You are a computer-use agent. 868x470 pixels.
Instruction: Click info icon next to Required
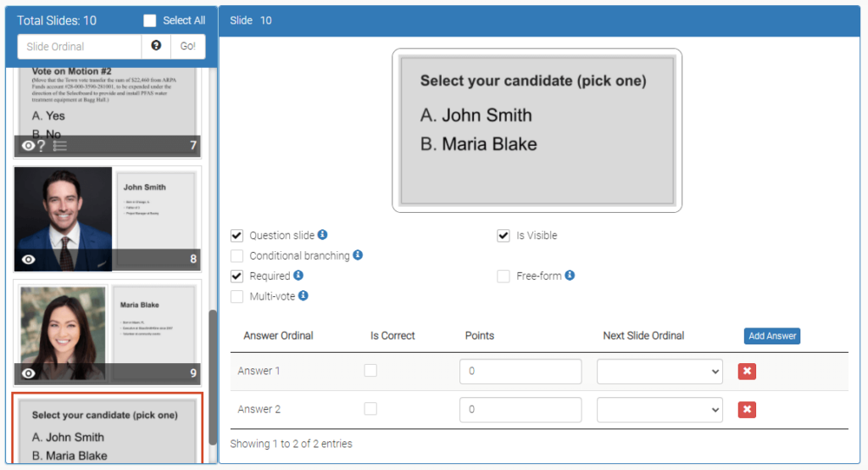coord(298,276)
